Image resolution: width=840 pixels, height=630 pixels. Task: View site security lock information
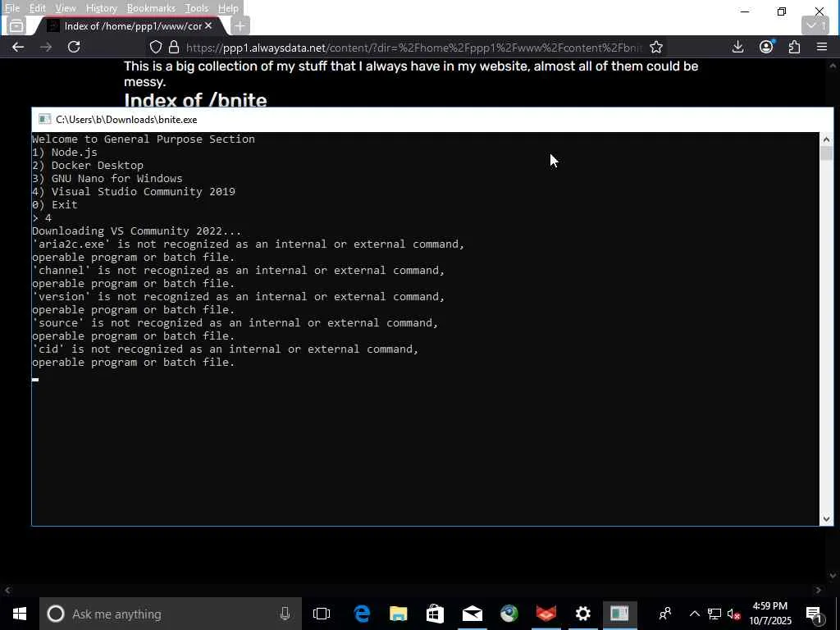pos(174,47)
